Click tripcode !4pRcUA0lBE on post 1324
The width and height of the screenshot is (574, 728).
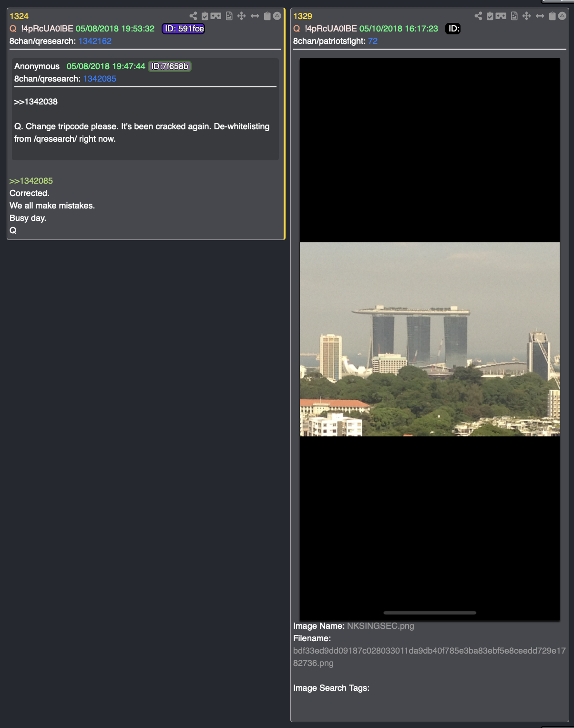[x=47, y=29]
